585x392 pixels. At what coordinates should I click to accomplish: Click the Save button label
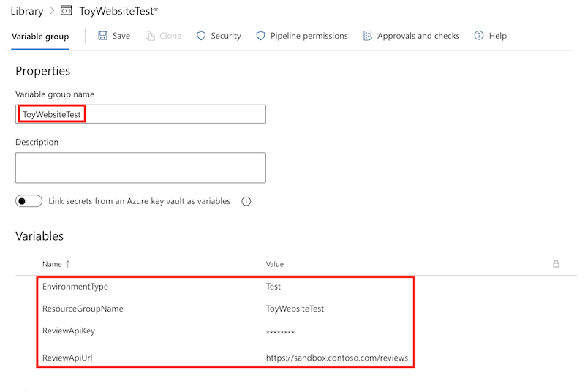(121, 36)
